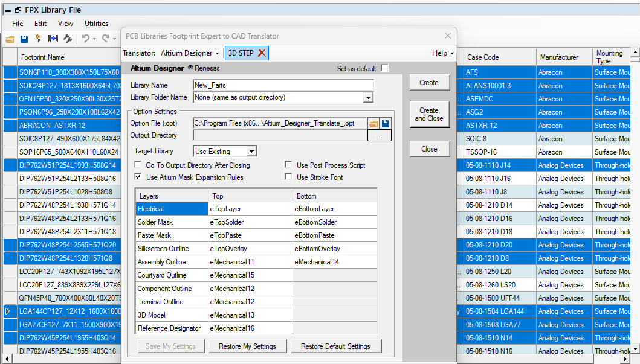This screenshot has width=640, height=364.
Task: Browse for an option file with the folder icon
Action: coord(373,124)
